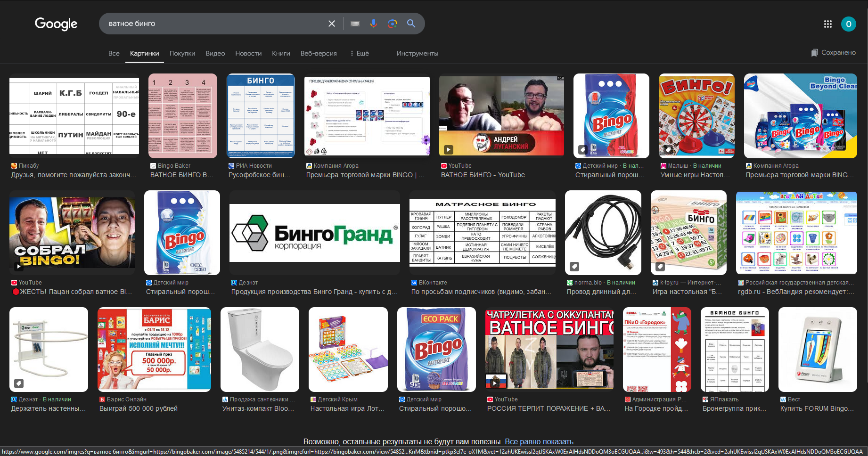
Task: Expand the Ещё more-filters menu
Action: [x=360, y=53]
